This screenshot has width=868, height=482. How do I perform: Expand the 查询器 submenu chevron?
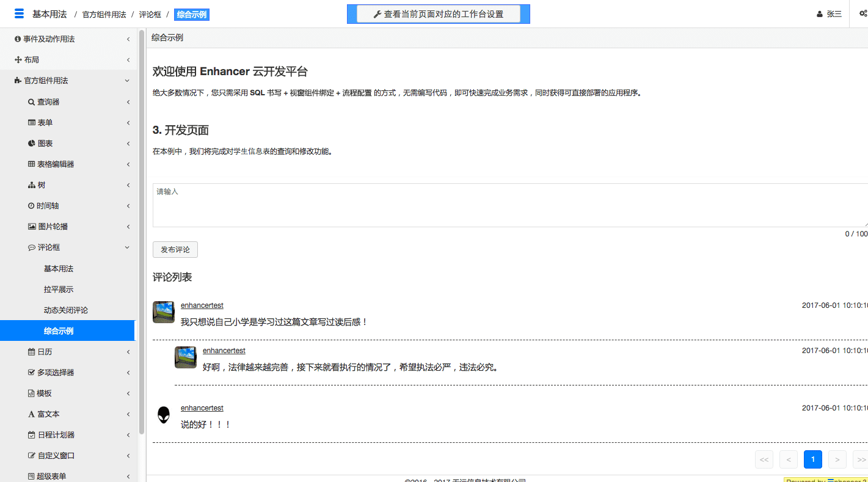(128, 102)
